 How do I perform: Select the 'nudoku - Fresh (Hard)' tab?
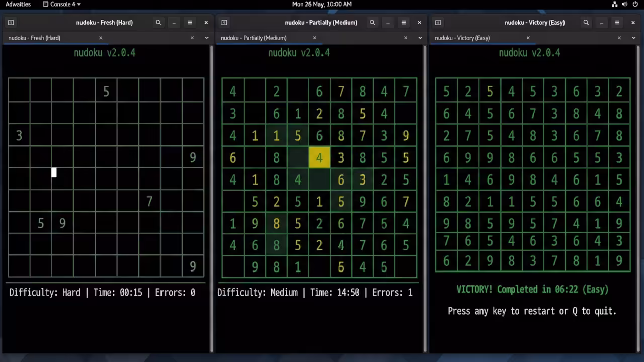[x=55, y=38]
